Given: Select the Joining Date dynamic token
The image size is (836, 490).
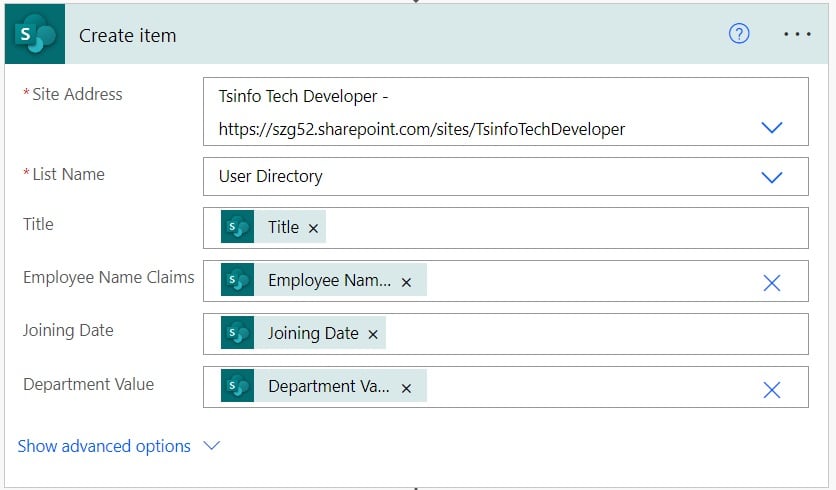Looking at the screenshot, I should point(303,333).
